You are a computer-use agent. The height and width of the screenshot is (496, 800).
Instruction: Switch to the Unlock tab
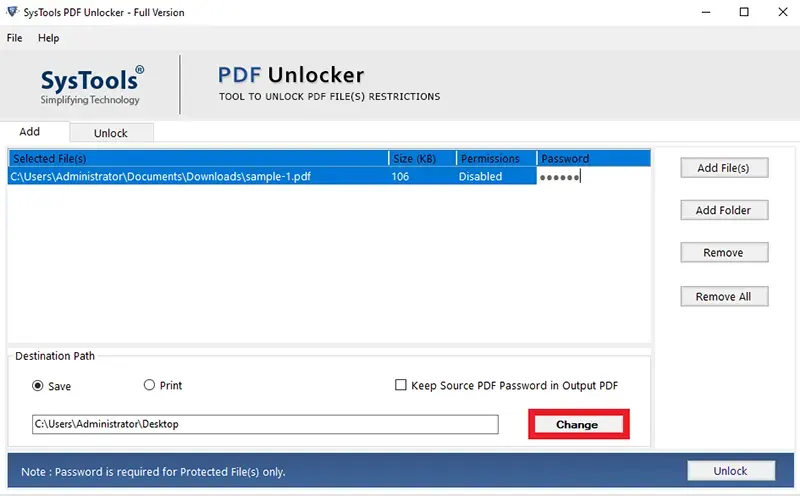111,133
